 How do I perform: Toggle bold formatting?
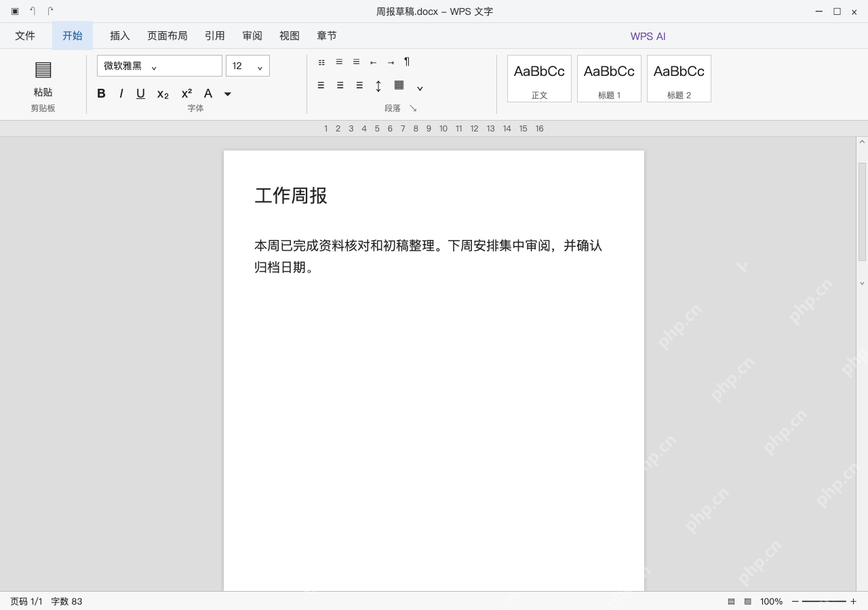coord(101,94)
